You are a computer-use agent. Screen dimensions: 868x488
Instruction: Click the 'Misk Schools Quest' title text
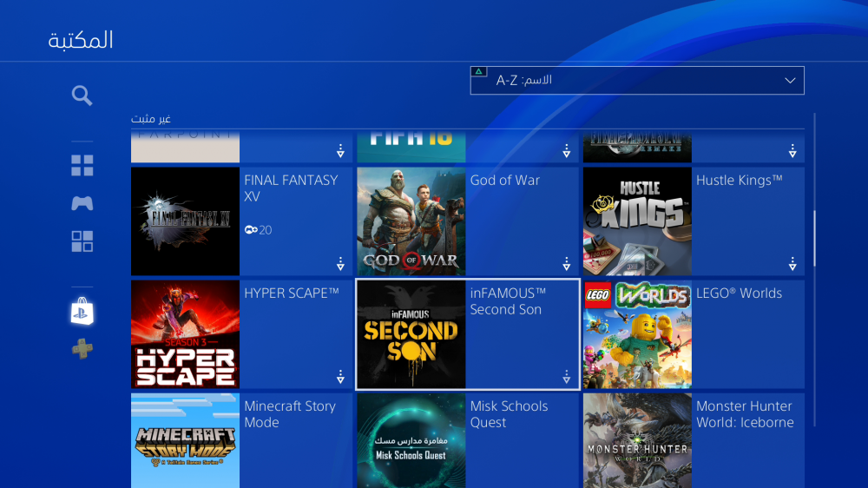510,414
